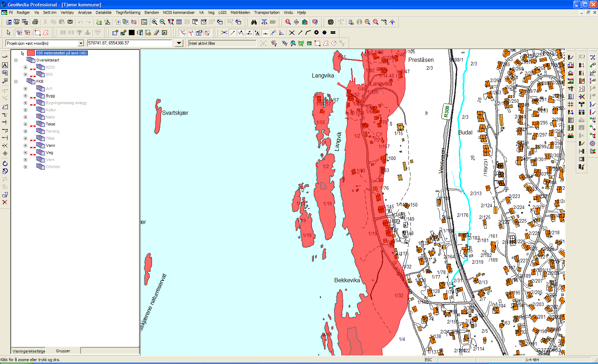Open the Matrikkelen menu
The height and width of the screenshot is (364, 598).
click(x=240, y=12)
